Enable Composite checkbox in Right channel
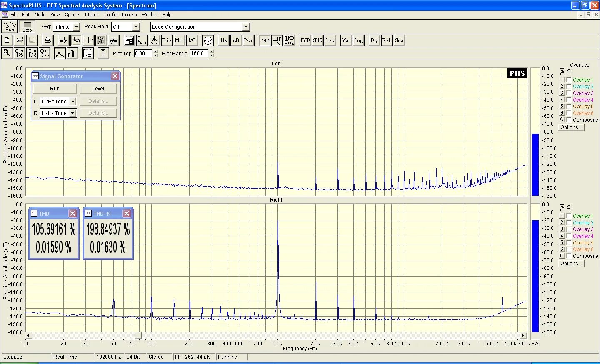 (x=569, y=256)
